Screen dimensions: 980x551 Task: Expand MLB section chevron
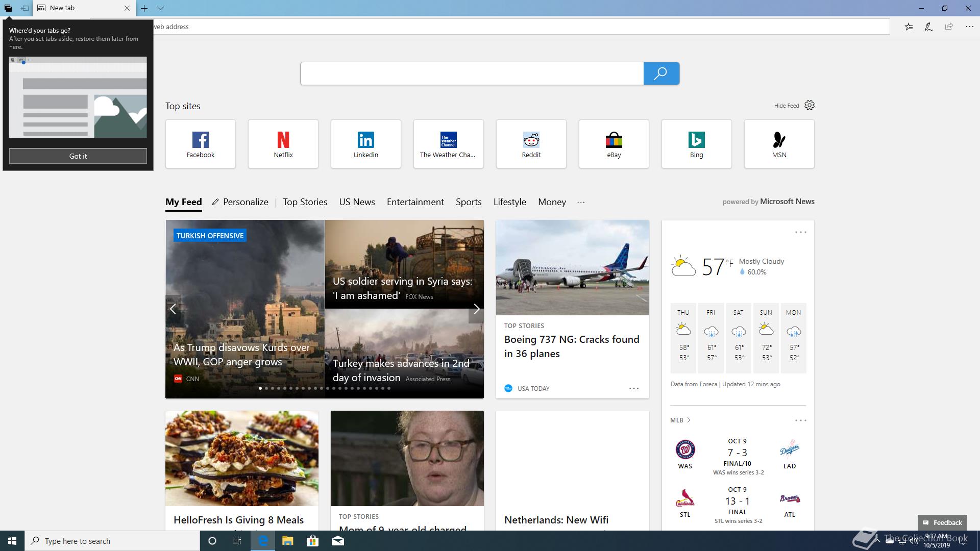click(689, 420)
